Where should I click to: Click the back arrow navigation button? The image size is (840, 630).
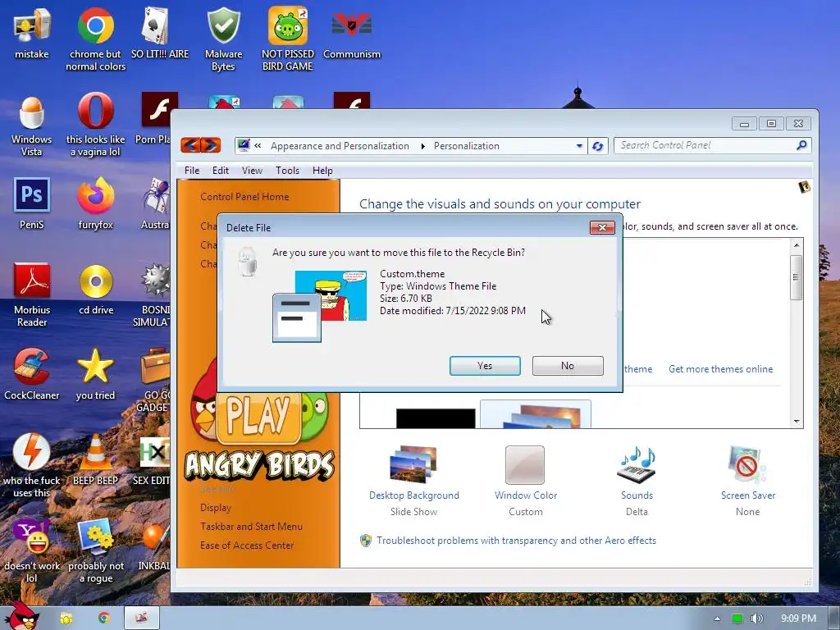tap(190, 144)
